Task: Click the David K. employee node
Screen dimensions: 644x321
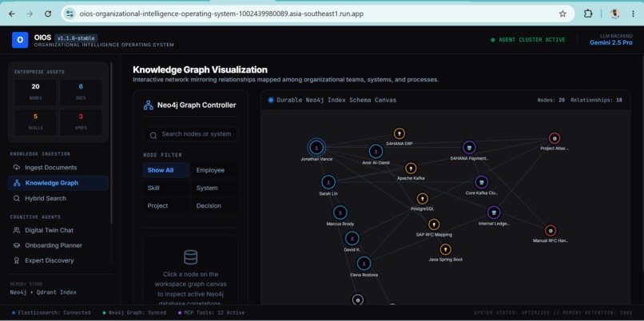Action: tap(352, 239)
